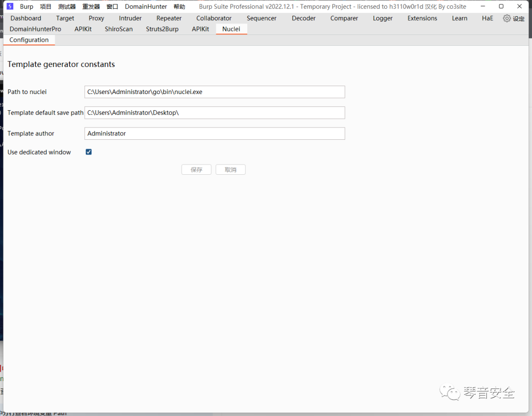
Task: Click the Path to nuclei field
Action: (215, 92)
